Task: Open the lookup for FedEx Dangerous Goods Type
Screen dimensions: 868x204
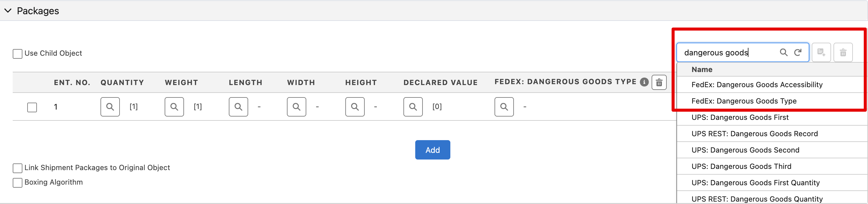Action: pos(504,107)
